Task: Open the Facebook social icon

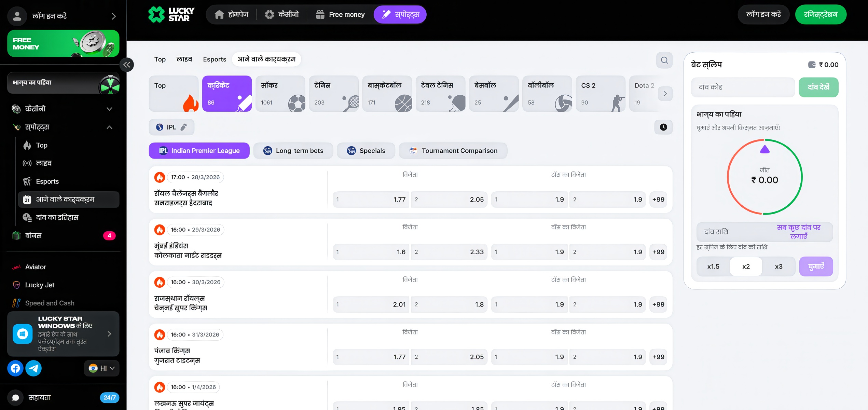Action: pos(15,368)
